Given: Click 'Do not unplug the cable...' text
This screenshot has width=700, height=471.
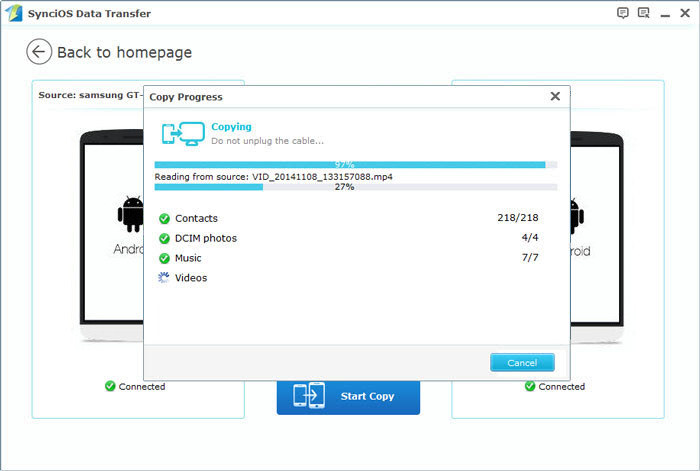Looking at the screenshot, I should pyautogui.click(x=267, y=141).
